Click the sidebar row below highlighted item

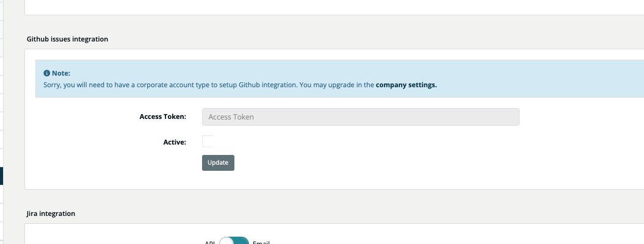click(x=1, y=194)
